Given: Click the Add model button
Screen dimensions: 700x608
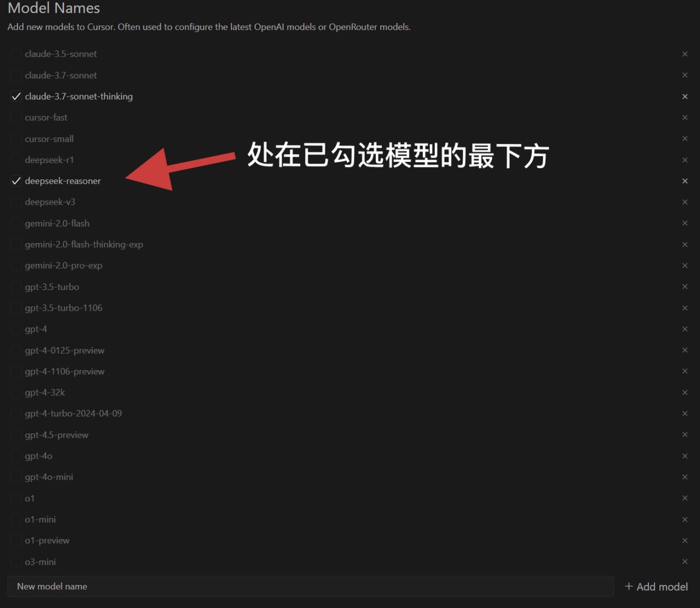Looking at the screenshot, I should 656,587.
